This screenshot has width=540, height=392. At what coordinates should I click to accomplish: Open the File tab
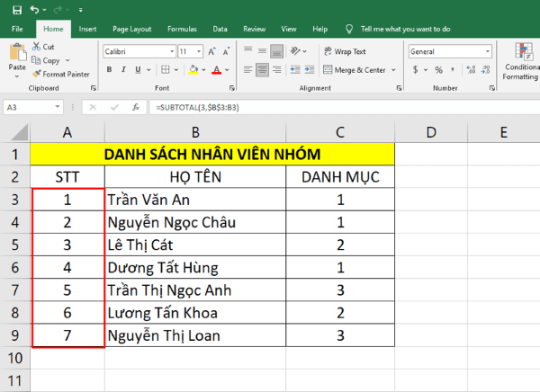pos(17,29)
